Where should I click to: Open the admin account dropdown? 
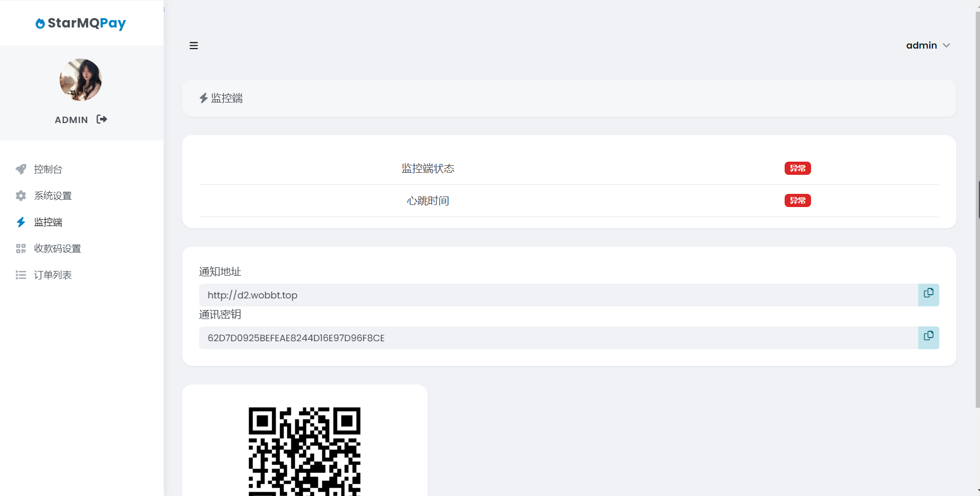click(928, 45)
